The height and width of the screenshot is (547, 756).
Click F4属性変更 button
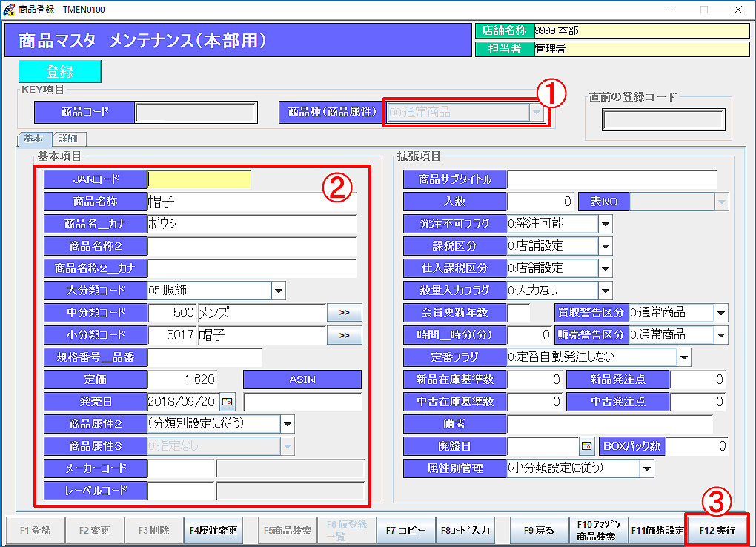[x=213, y=531]
